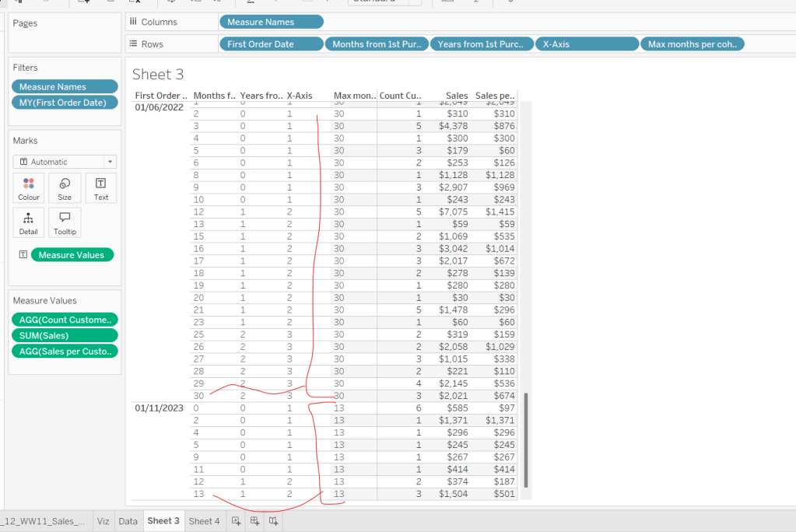
Task: Click the table's vertical scrollbar thumb
Action: point(527,439)
